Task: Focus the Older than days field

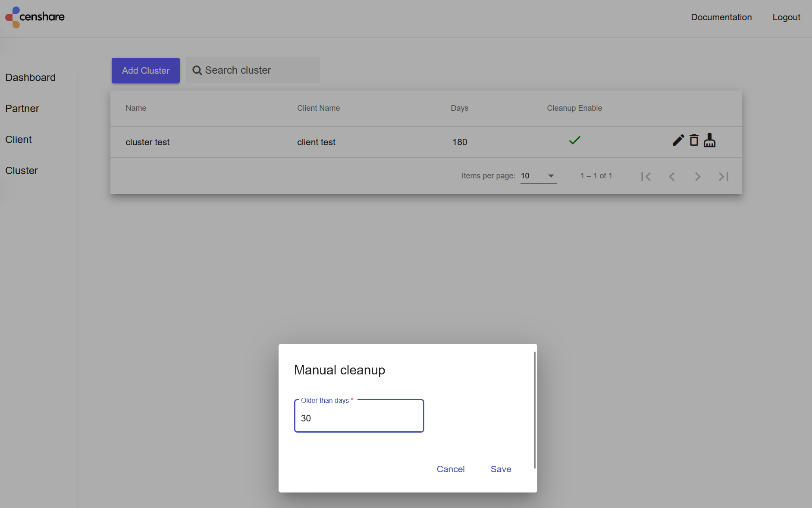Action: (359, 418)
